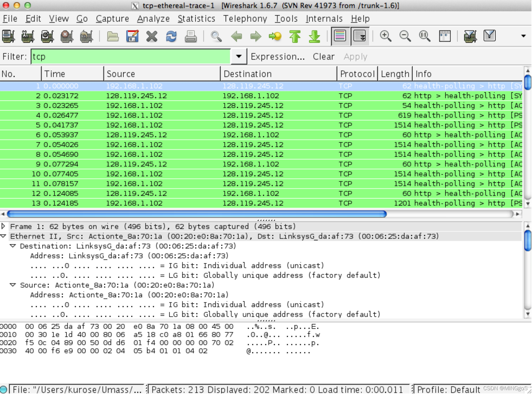The image size is (532, 394).
Task: Open the Statistics menu
Action: (x=196, y=19)
